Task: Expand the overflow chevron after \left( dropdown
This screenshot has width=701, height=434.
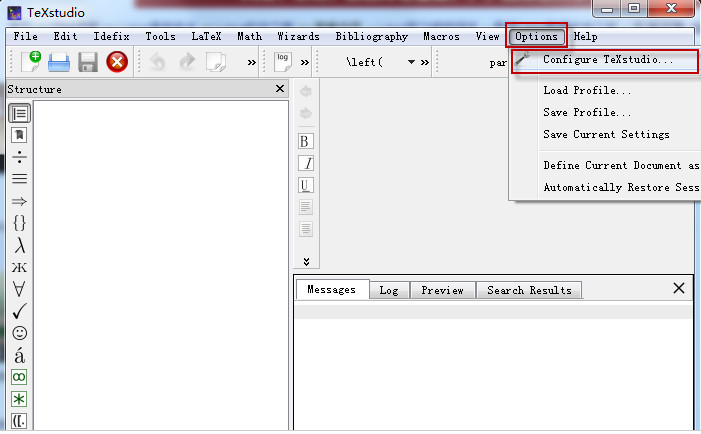Action: tap(425, 63)
